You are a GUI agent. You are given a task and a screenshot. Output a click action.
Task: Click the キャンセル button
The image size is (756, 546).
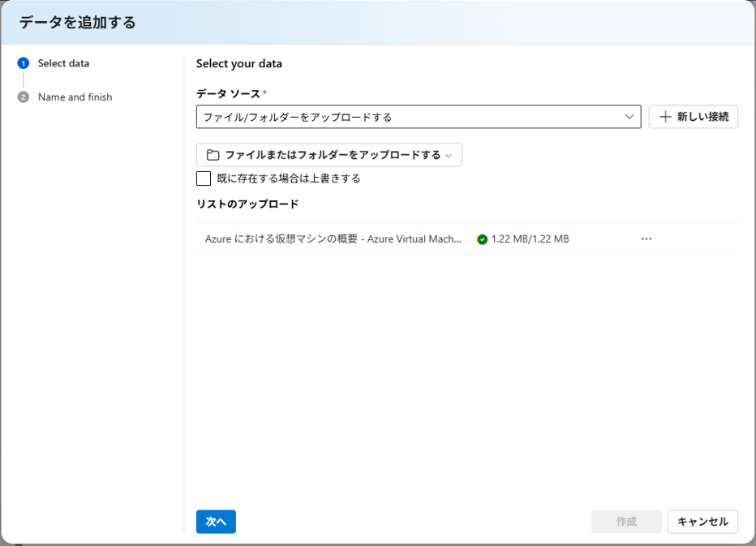(x=702, y=522)
